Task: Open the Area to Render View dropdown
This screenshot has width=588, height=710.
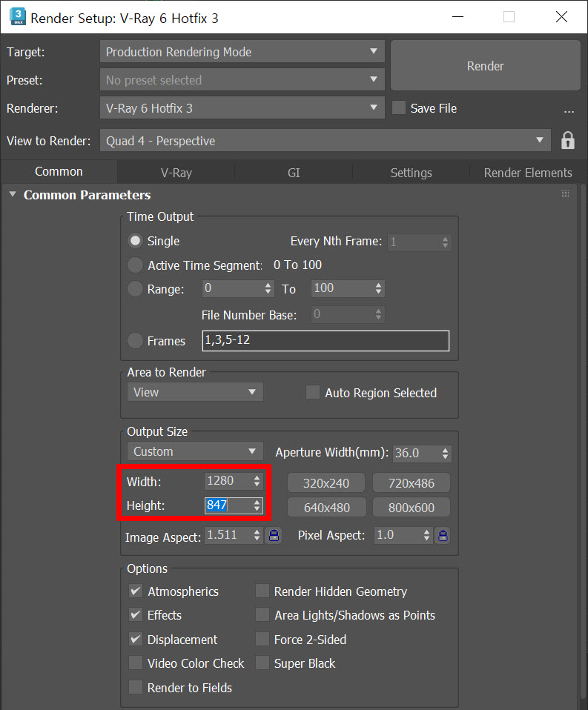Action: [x=195, y=391]
